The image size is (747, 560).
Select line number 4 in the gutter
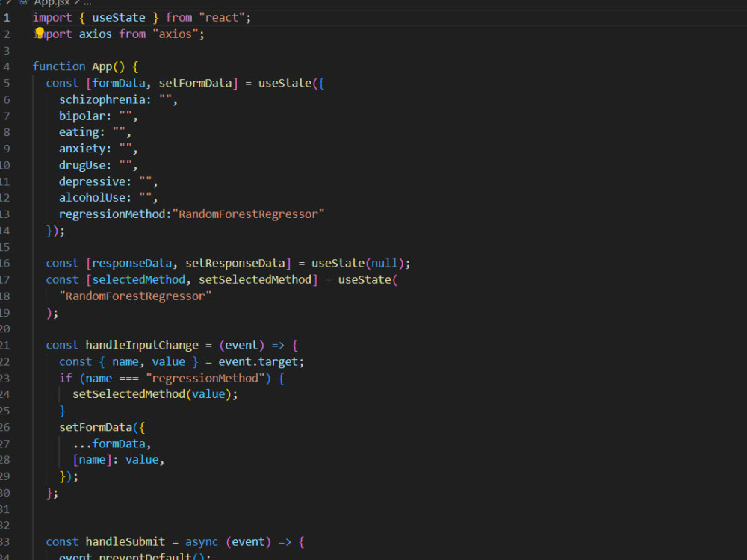pyautogui.click(x=7, y=66)
